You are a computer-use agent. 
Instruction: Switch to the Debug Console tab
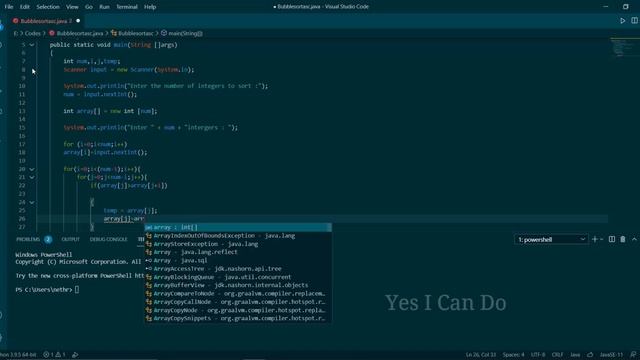point(109,239)
